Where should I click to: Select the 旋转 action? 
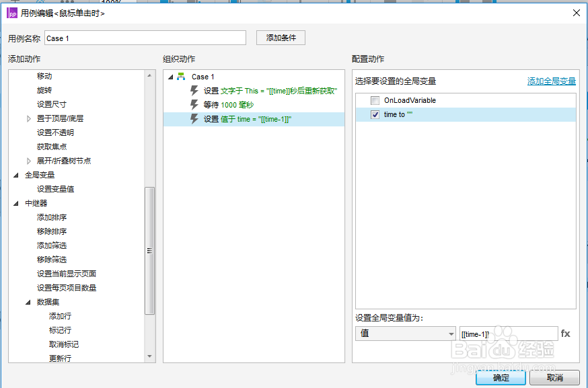44,90
